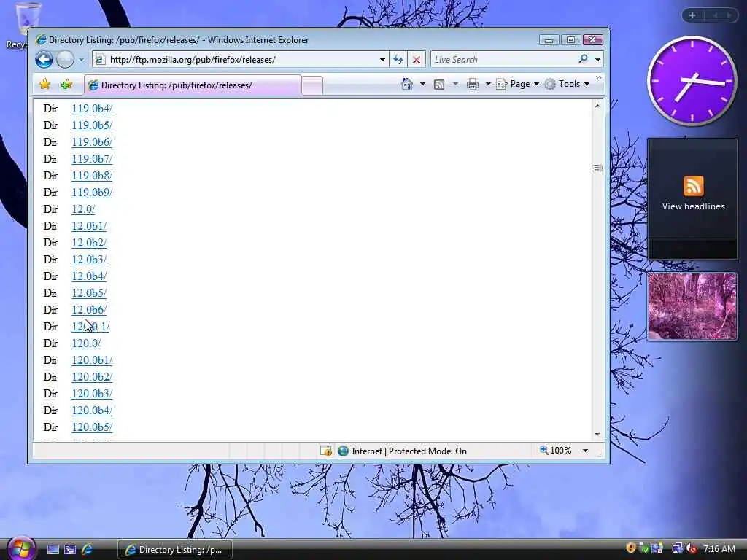Open the 120.0b1/ directory link

(92, 360)
